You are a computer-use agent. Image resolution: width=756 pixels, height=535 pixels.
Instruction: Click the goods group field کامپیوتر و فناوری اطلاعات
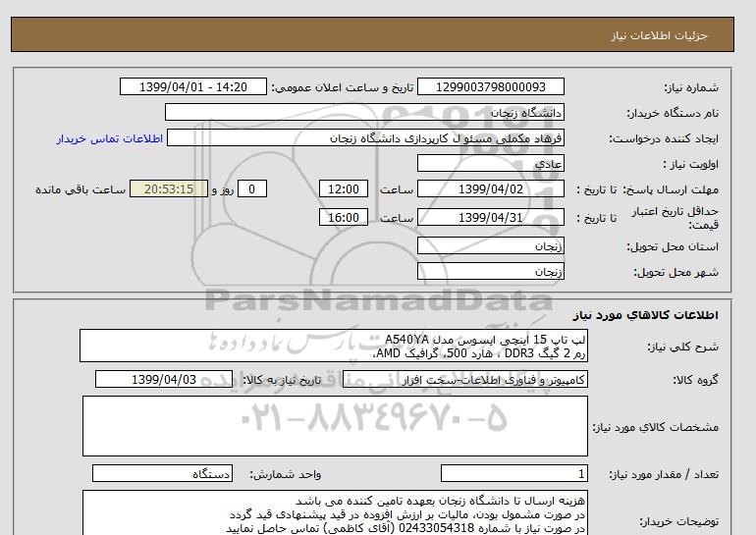[x=464, y=379]
